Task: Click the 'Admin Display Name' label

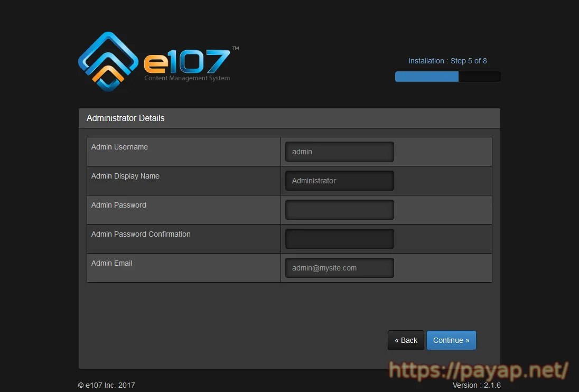Action: click(x=125, y=176)
